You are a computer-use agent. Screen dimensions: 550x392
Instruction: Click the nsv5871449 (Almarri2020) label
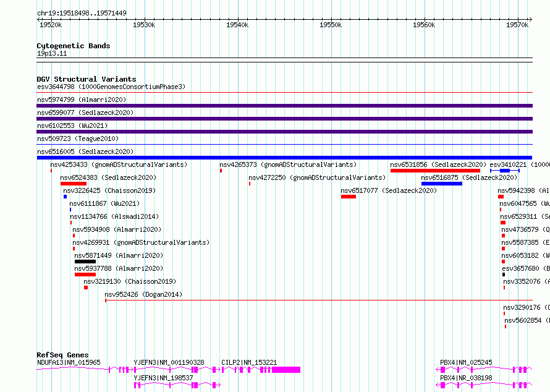coord(119,255)
